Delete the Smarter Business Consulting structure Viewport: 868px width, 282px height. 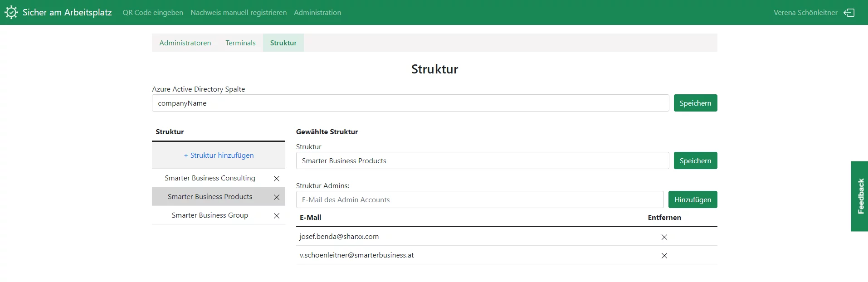point(277,179)
